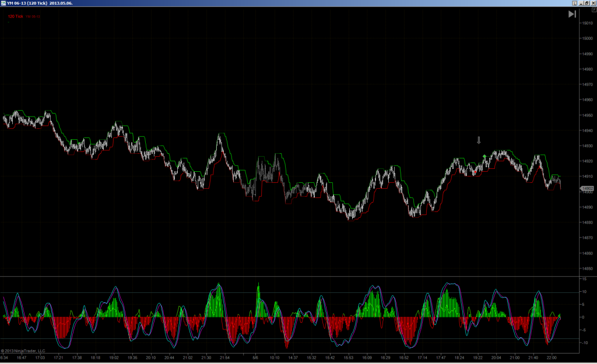Jump to latest bar with arrow icon
The height and width of the screenshot is (364, 597).
tap(573, 14)
